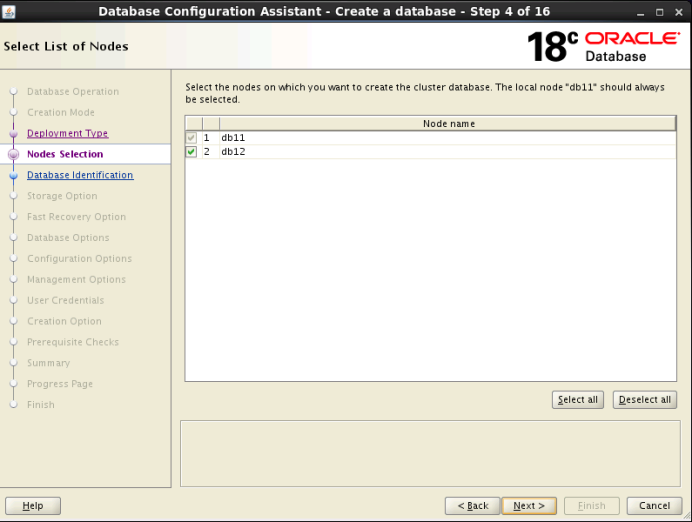Screen dimensions: 692x522
Task: Click the Fast Recovery Option step
Action: point(76,217)
